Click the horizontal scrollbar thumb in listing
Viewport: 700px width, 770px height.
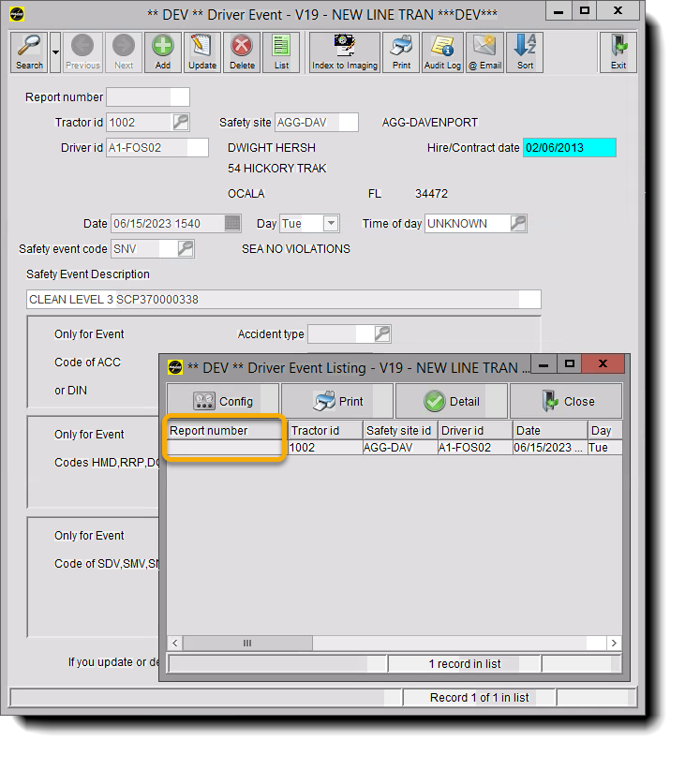click(247, 643)
